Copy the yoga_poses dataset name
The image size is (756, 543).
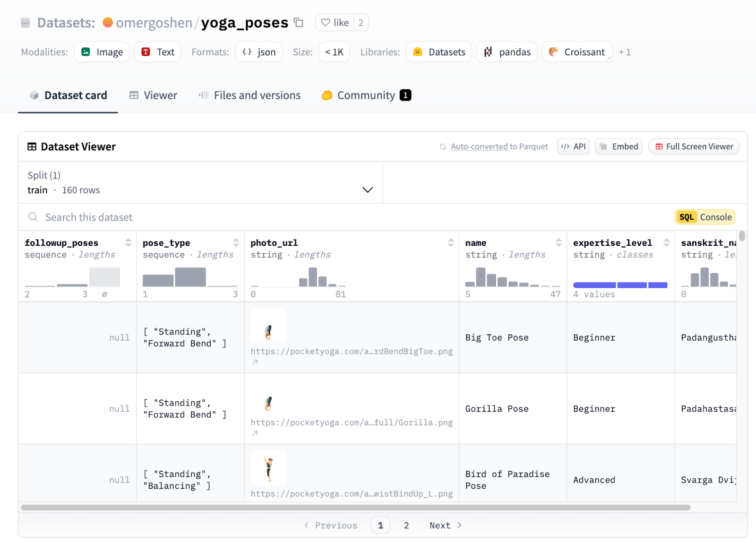coord(299,22)
